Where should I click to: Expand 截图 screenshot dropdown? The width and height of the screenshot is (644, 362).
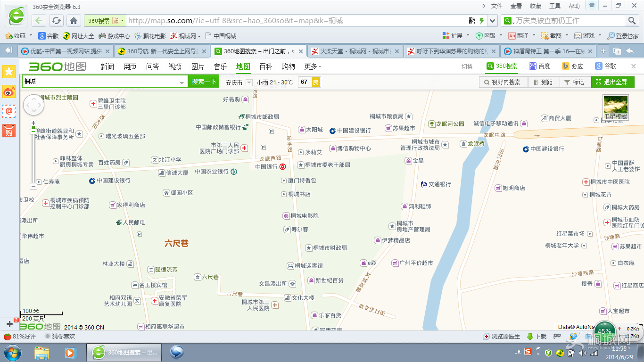coord(567,35)
